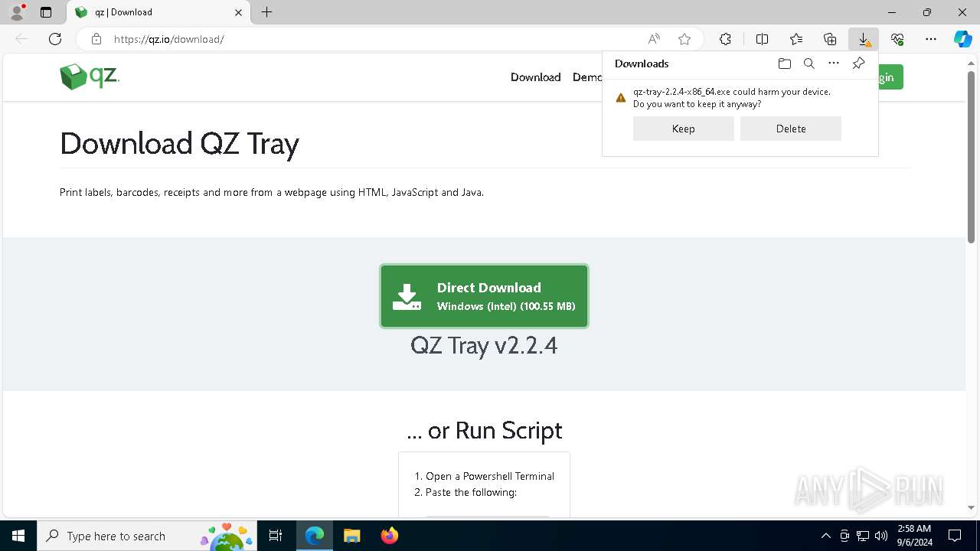Open Edge Settings and more menu
Screen dimensions: 980x551
coord(931,39)
